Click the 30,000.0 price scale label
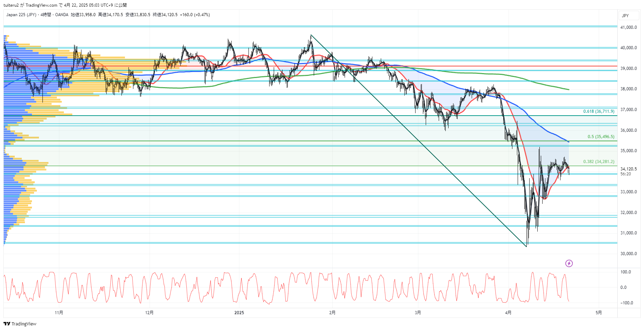The image size is (644, 330). pos(628,254)
